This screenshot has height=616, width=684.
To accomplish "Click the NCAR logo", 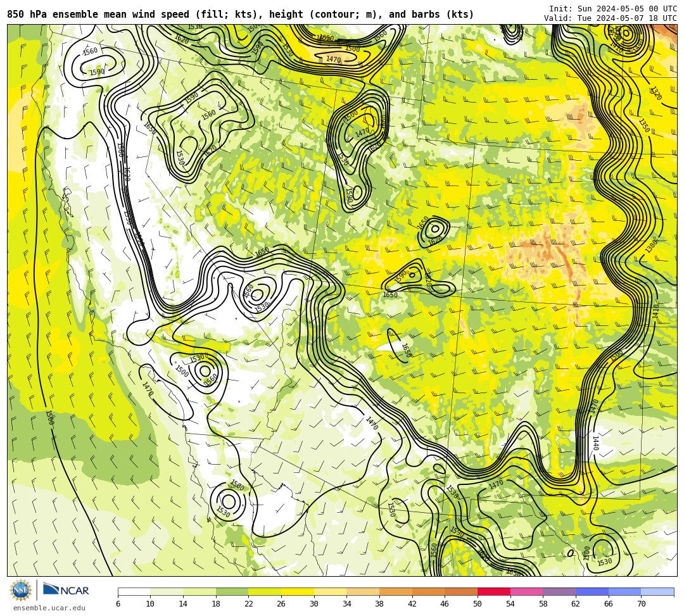I will click(66, 590).
